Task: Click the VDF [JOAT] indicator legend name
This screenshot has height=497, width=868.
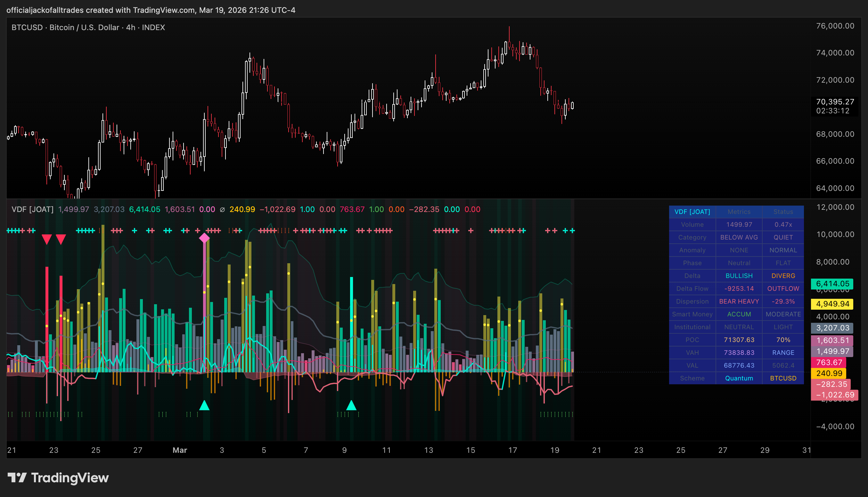Action: pos(32,209)
